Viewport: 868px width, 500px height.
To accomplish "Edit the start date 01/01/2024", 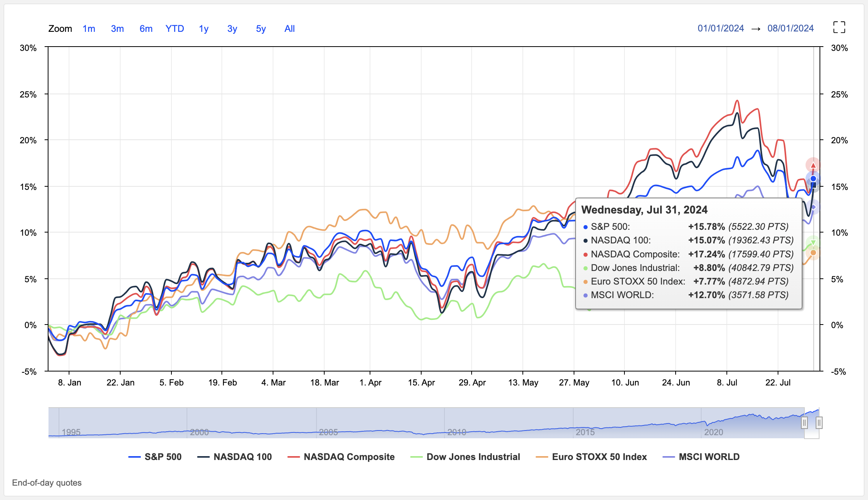I will (721, 28).
